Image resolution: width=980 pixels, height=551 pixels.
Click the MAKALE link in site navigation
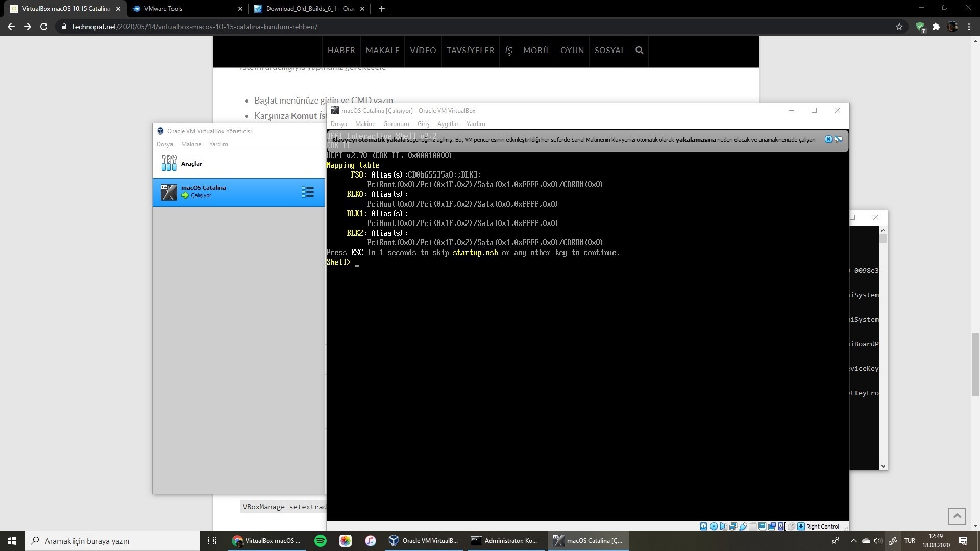click(x=382, y=50)
